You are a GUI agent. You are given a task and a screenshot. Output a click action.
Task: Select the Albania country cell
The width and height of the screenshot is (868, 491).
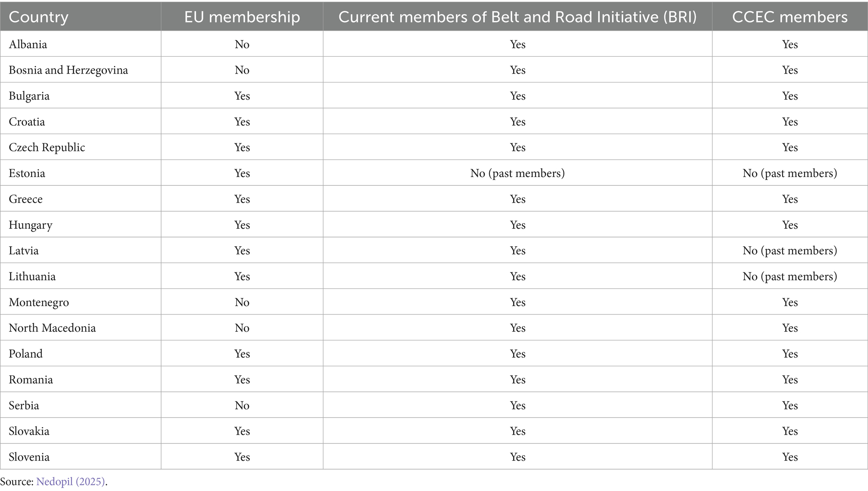tap(28, 44)
